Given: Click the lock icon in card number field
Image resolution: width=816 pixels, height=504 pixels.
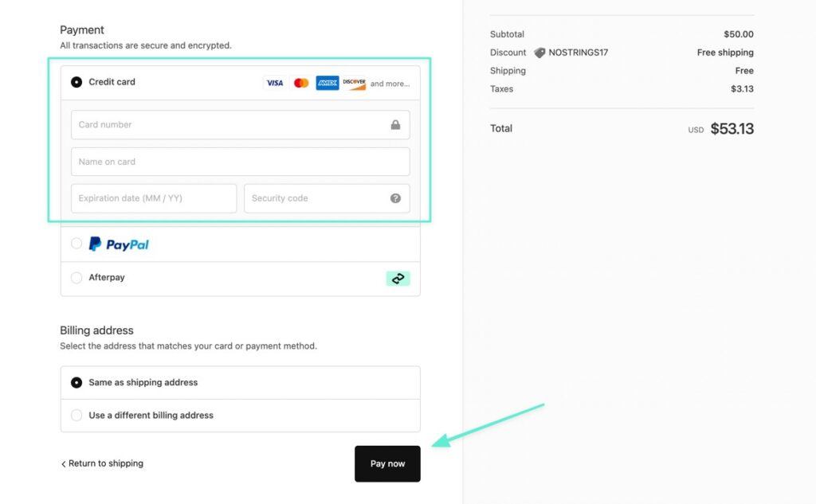Looking at the screenshot, I should 394,124.
